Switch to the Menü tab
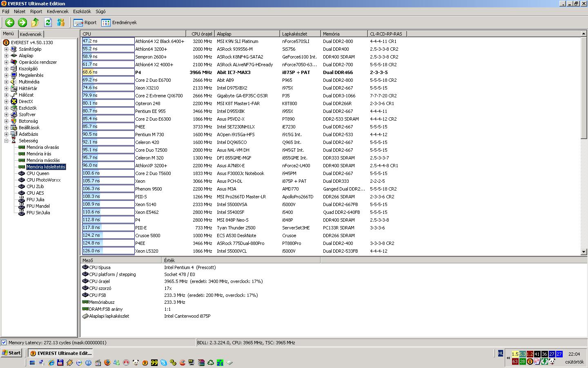This screenshot has width=588, height=368. [9, 34]
